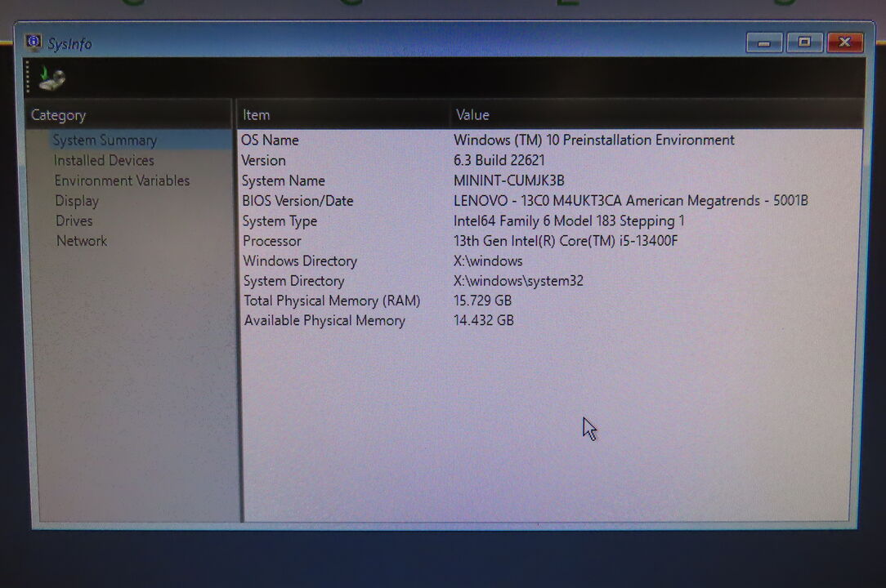Close the SysInfo window

[844, 42]
